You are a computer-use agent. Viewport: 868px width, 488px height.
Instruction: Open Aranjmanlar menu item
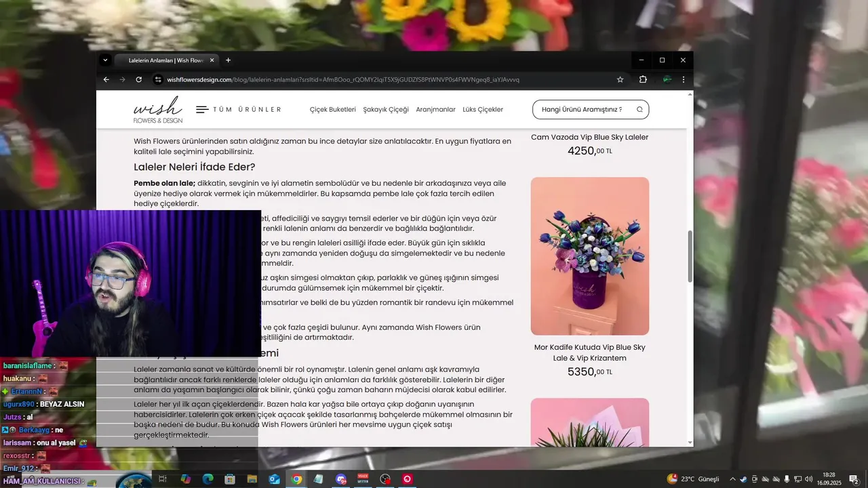click(x=435, y=109)
